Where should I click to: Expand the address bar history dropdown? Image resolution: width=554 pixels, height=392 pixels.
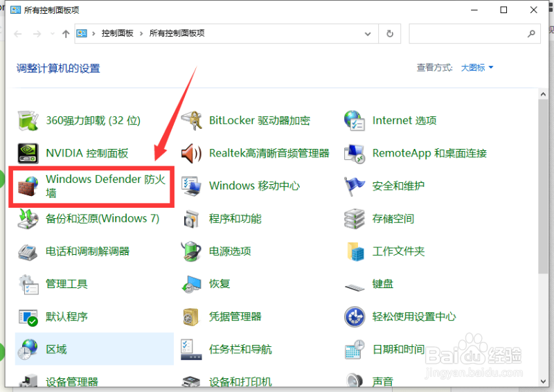[368, 34]
